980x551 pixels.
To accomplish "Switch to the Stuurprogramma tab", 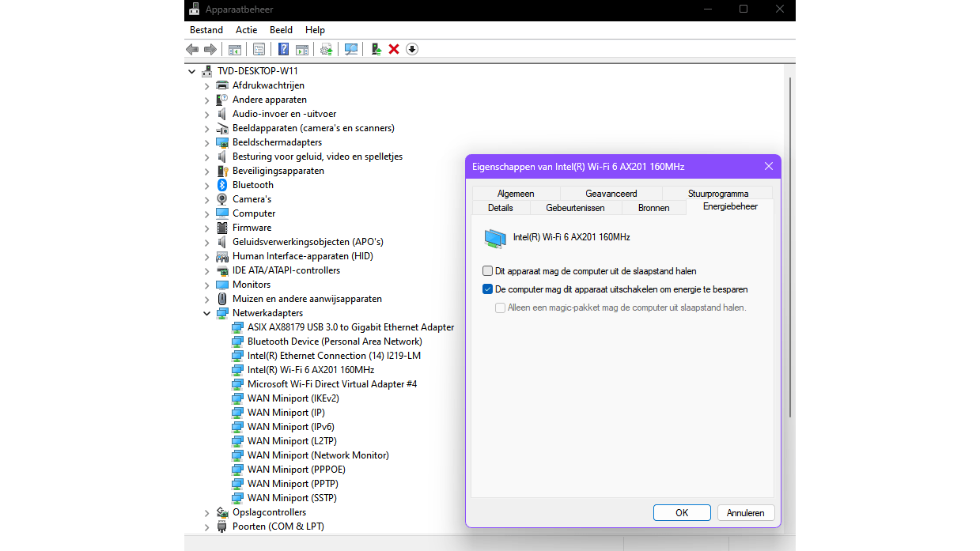I will (717, 194).
